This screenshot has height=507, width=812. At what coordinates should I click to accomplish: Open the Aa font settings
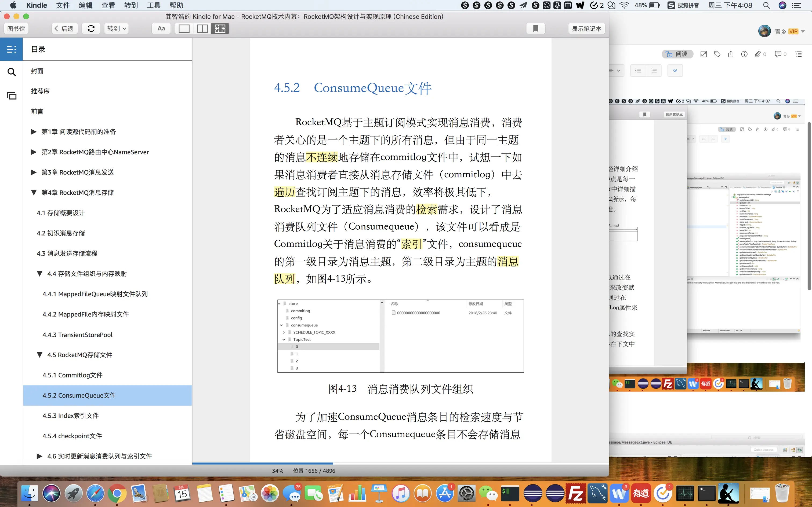pos(161,28)
